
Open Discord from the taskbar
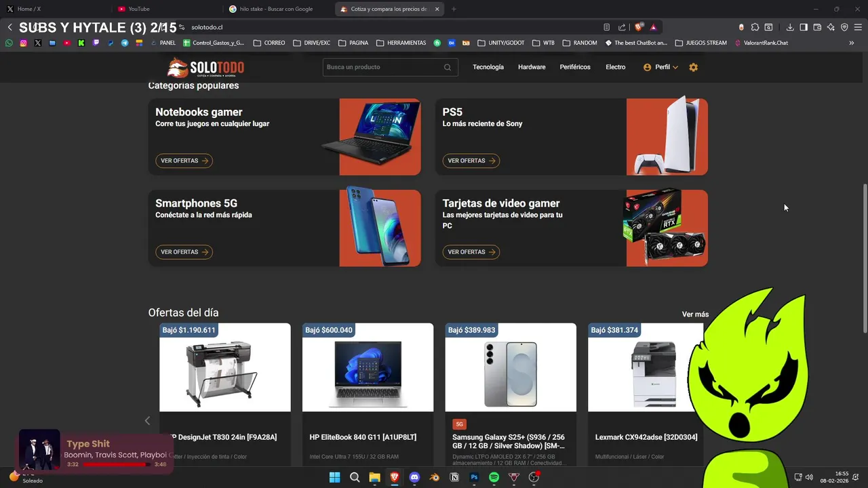click(x=414, y=477)
